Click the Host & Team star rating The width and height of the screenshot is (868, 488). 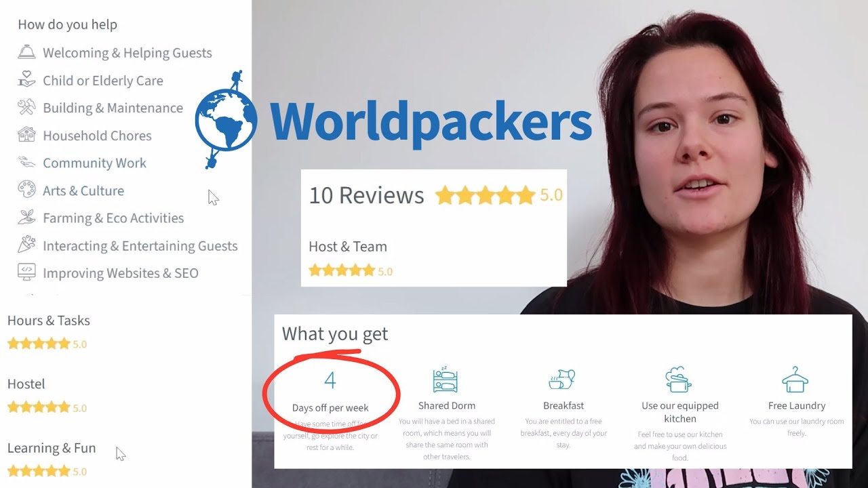pyautogui.click(x=342, y=271)
